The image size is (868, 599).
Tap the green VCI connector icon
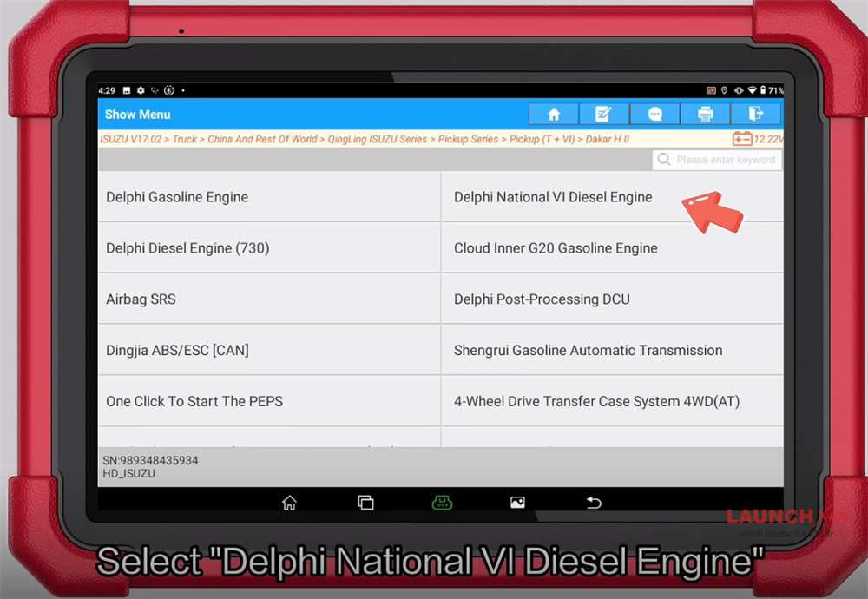point(442,503)
